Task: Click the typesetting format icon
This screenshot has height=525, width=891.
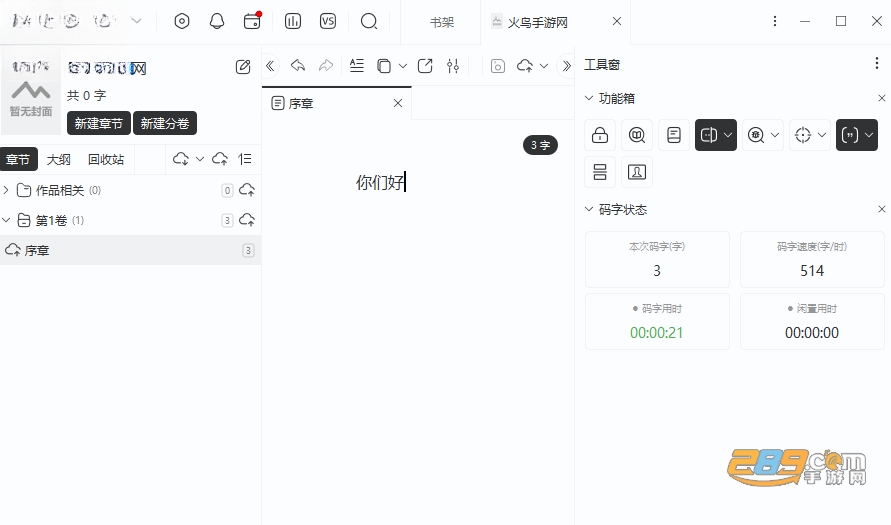Action: (x=356, y=66)
